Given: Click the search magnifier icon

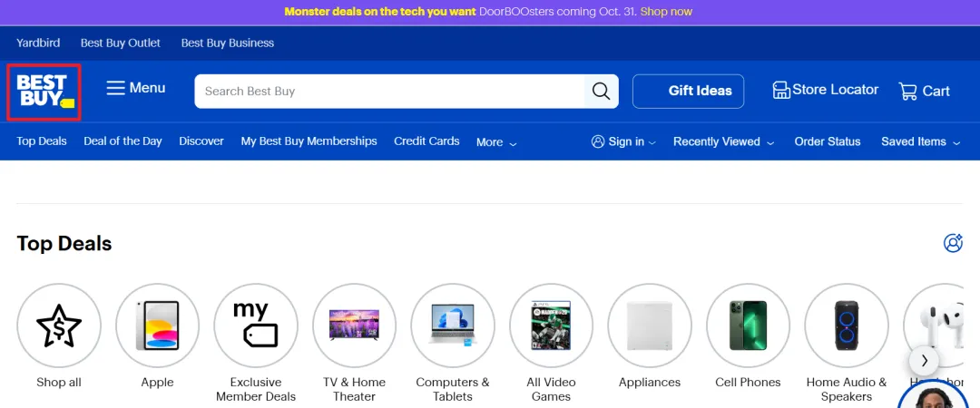Looking at the screenshot, I should coord(601,92).
